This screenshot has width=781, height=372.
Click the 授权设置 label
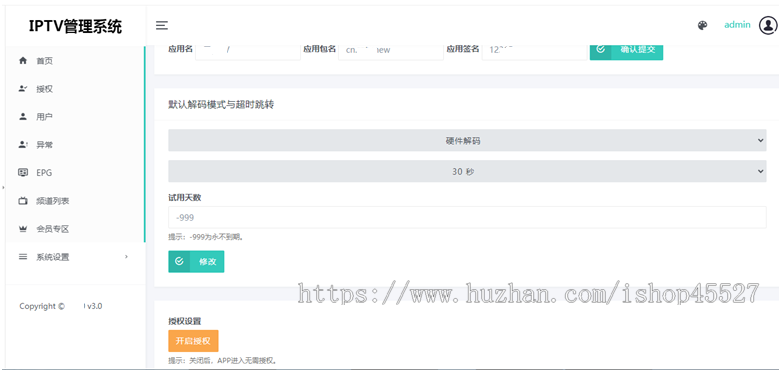coord(185,321)
